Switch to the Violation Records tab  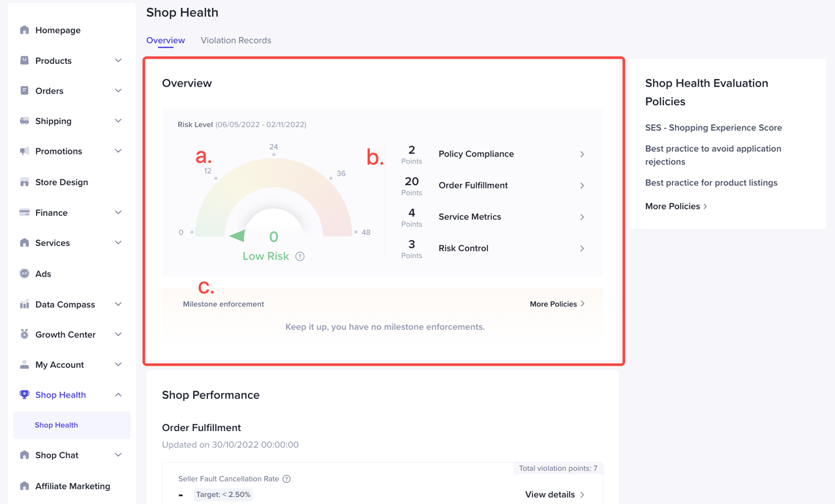(x=235, y=40)
